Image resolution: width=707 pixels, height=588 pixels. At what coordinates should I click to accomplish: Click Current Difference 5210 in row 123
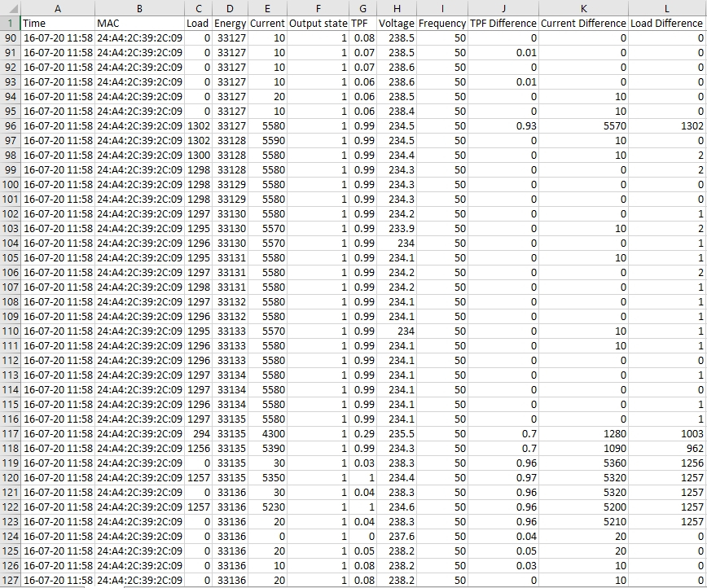[x=583, y=521]
